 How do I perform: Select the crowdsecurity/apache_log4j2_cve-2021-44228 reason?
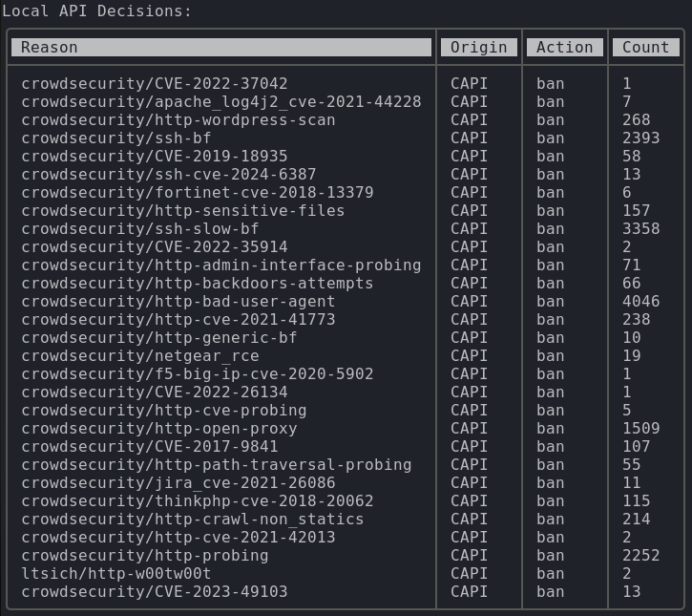coord(221,102)
